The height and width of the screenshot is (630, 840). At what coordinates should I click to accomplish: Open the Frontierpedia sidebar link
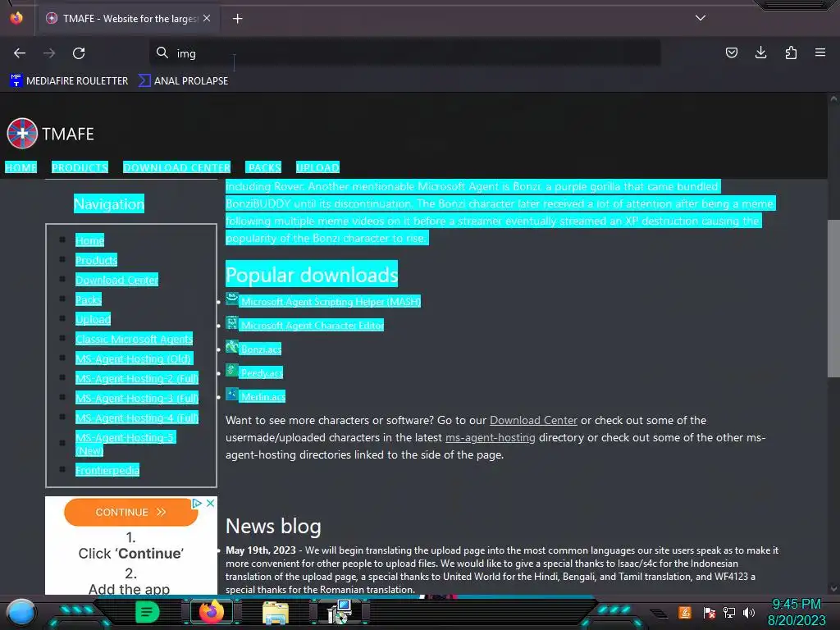pos(107,470)
